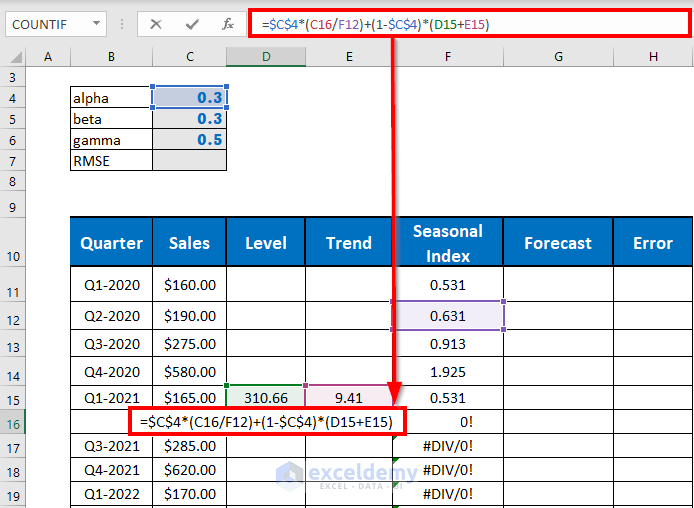Select the Forecast column header cell
The width and height of the screenshot is (694, 508).
557,243
